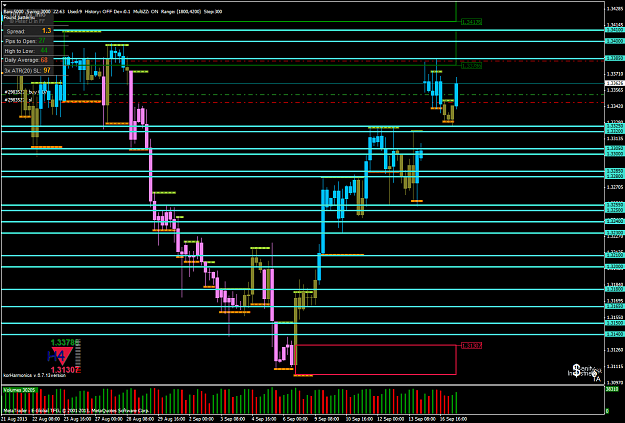The height and width of the screenshot is (423, 625).
Task: Click the 9 Sep 08:00 time label
Action: coord(327,419)
